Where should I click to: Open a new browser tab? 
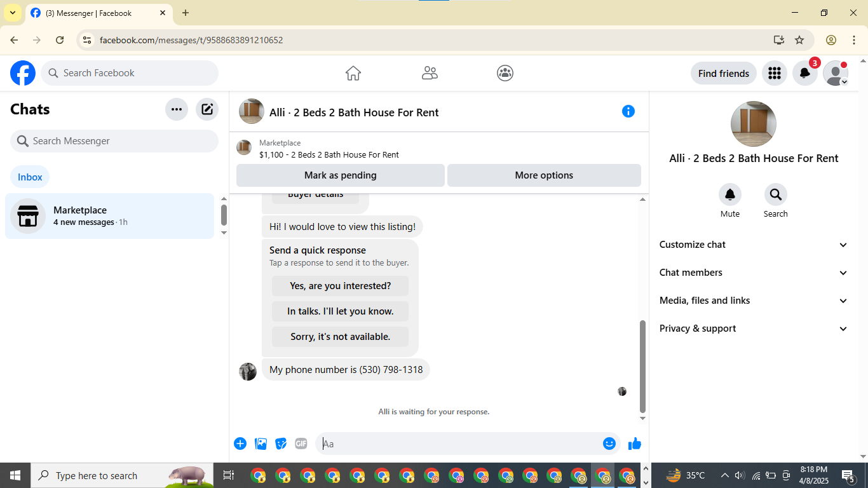pos(186,13)
